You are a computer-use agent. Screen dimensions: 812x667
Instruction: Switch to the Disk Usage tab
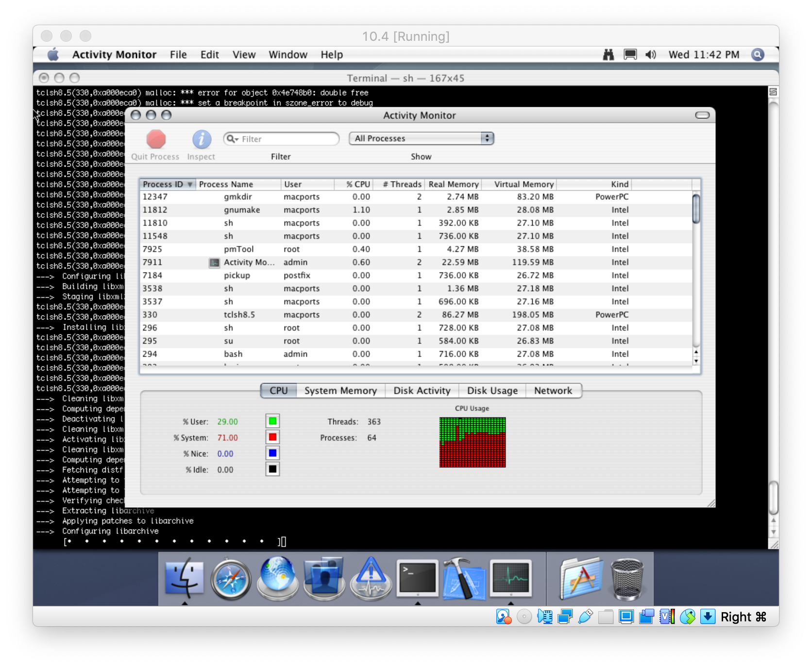492,391
